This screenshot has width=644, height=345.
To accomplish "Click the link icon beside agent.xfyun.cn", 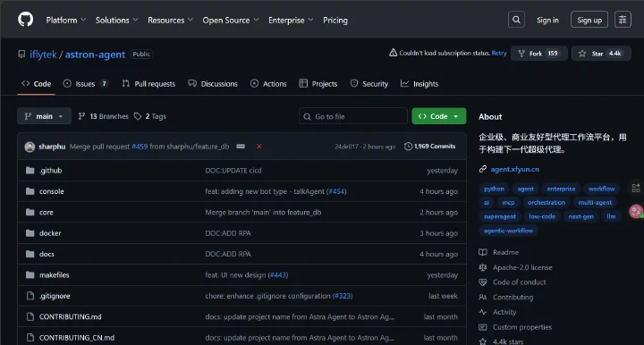I will pyautogui.click(x=483, y=169).
